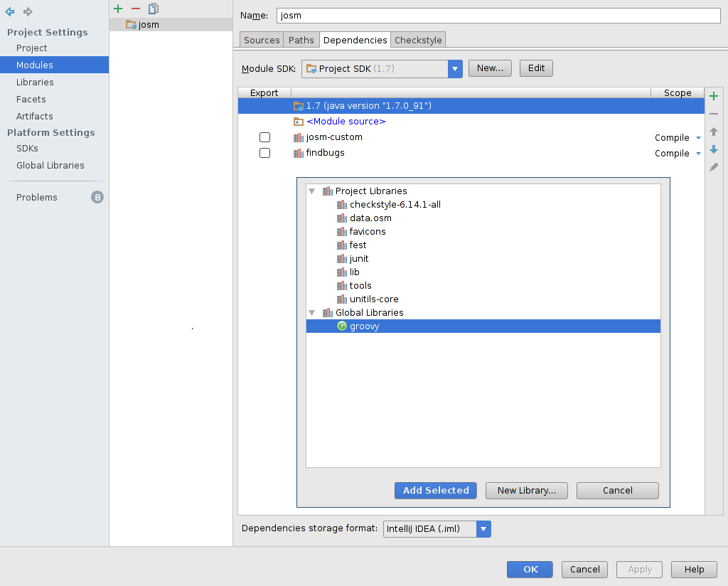Toggle Export checkbox for josm-custom

(x=264, y=137)
